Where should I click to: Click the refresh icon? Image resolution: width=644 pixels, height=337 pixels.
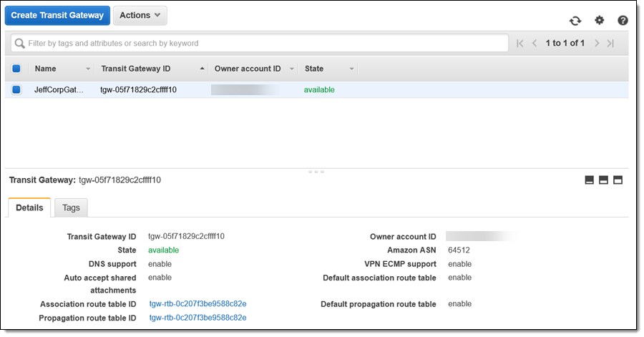pos(575,21)
